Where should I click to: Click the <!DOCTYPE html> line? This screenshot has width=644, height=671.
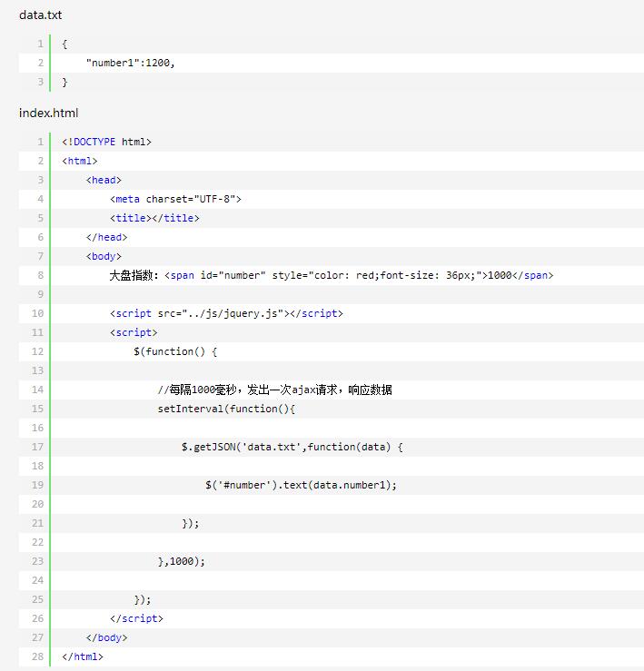tap(106, 142)
